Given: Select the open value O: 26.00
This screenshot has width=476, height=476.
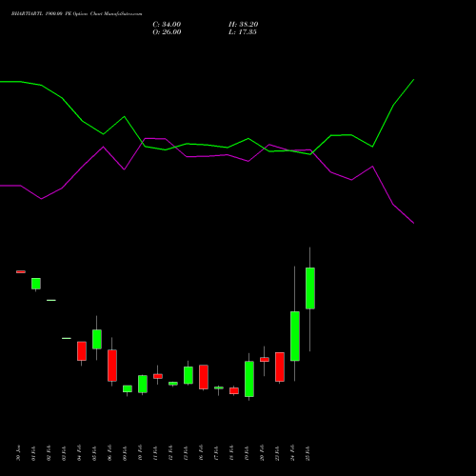Looking at the screenshot, I should 167,31.
